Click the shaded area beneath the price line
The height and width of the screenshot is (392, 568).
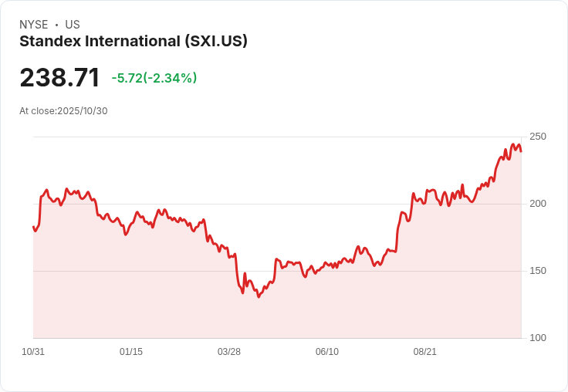pyautogui.click(x=309, y=309)
